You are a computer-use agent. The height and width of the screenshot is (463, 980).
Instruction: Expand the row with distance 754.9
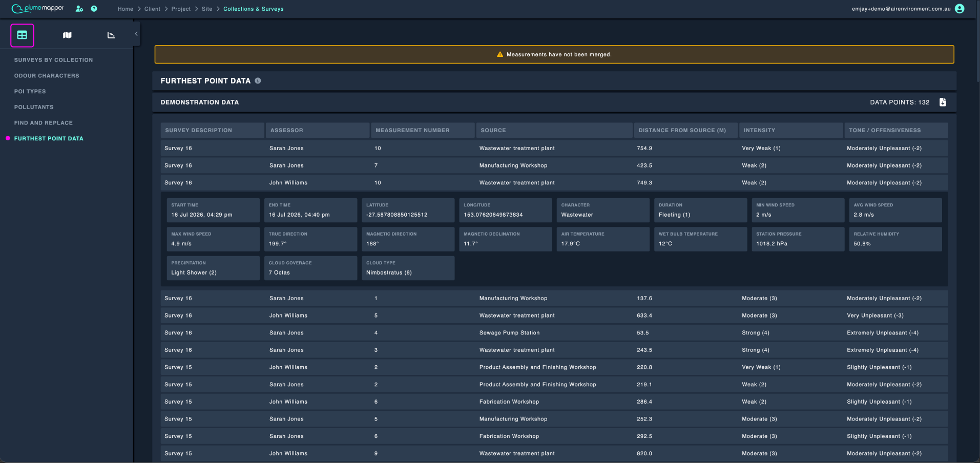click(x=554, y=149)
